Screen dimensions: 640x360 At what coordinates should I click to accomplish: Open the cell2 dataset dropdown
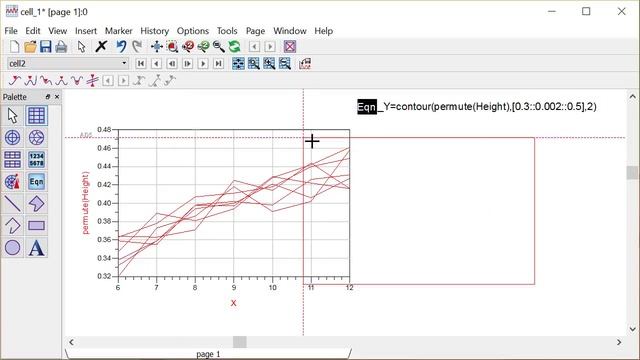pos(68,63)
